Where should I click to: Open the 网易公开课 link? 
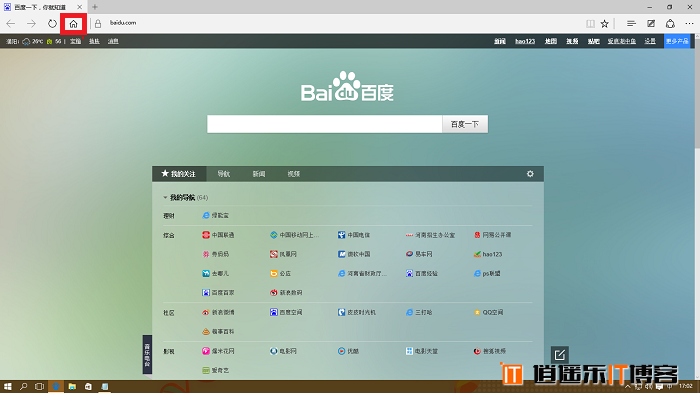point(493,235)
